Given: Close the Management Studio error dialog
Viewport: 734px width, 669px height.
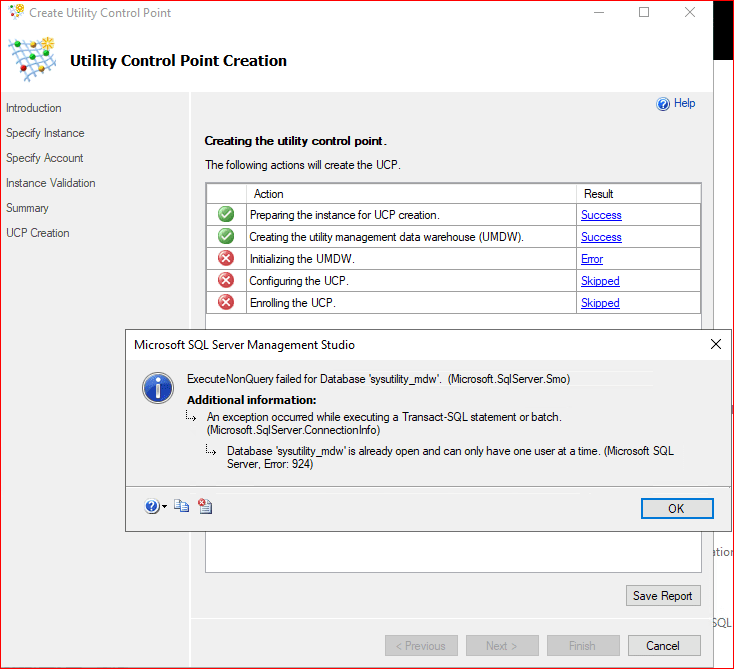Looking at the screenshot, I should tap(715, 344).
